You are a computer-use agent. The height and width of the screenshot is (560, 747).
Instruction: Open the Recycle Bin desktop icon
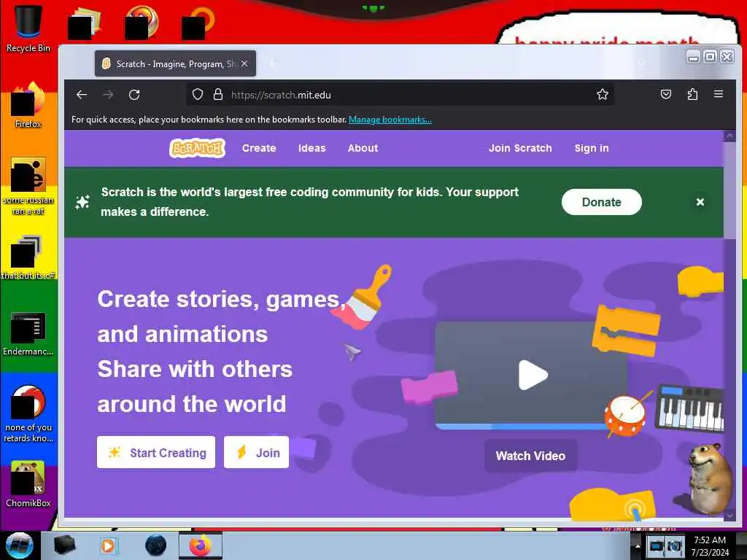(28, 28)
